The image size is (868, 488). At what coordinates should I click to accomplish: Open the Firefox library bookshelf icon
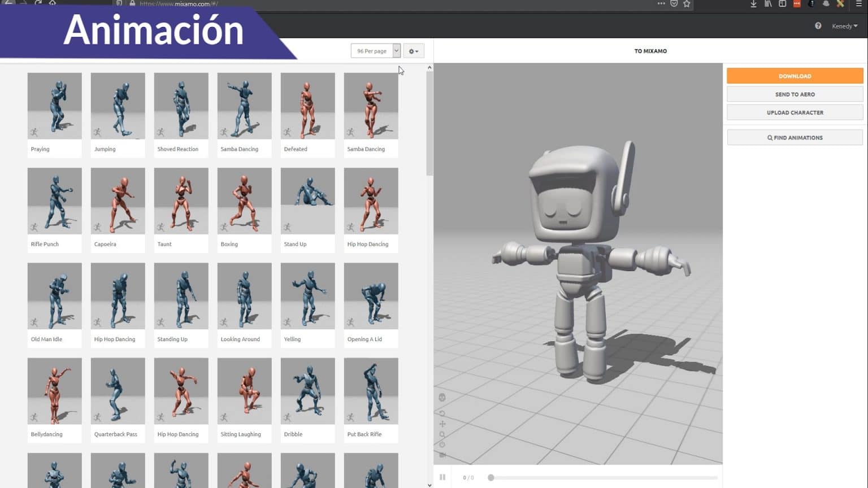769,4
